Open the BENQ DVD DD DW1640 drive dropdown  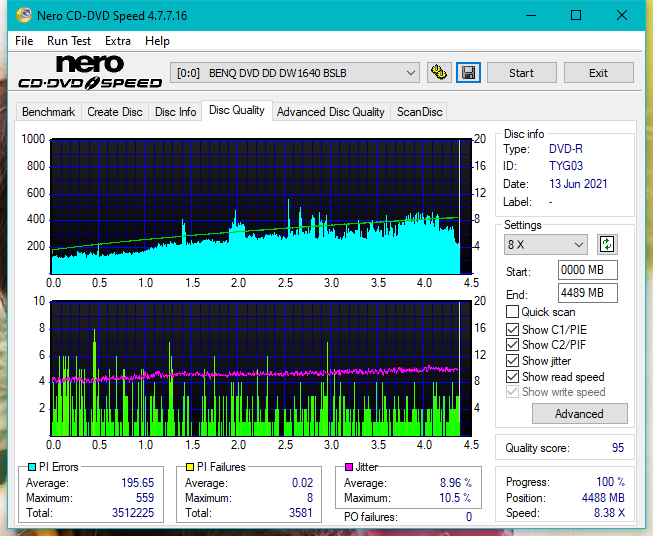[x=295, y=73]
